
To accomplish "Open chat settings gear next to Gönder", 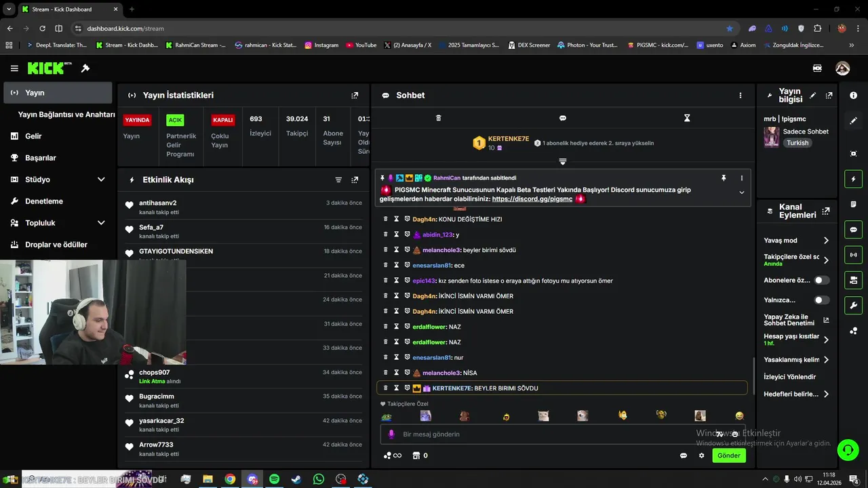I will tap(701, 455).
